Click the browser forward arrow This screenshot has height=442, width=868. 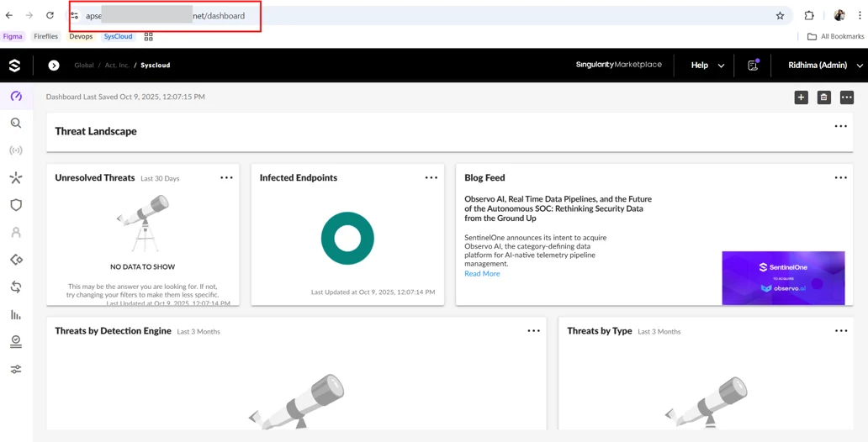pyautogui.click(x=29, y=15)
